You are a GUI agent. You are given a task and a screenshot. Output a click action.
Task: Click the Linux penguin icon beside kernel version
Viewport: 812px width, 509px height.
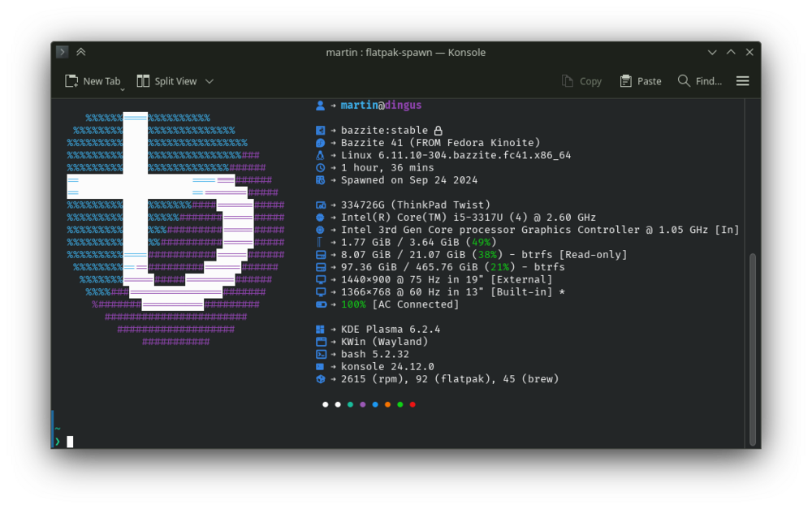[321, 155]
